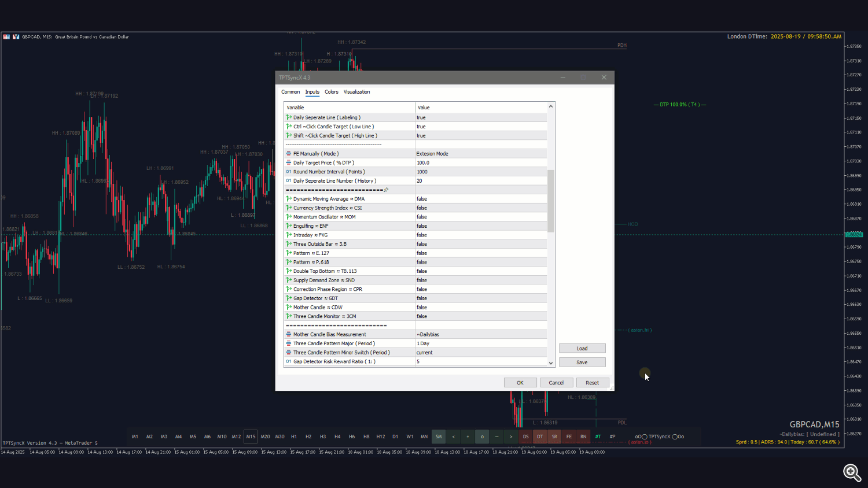The width and height of the screenshot is (868, 488).
Task: Click the Pattern E.127 row icon
Action: (x=289, y=253)
